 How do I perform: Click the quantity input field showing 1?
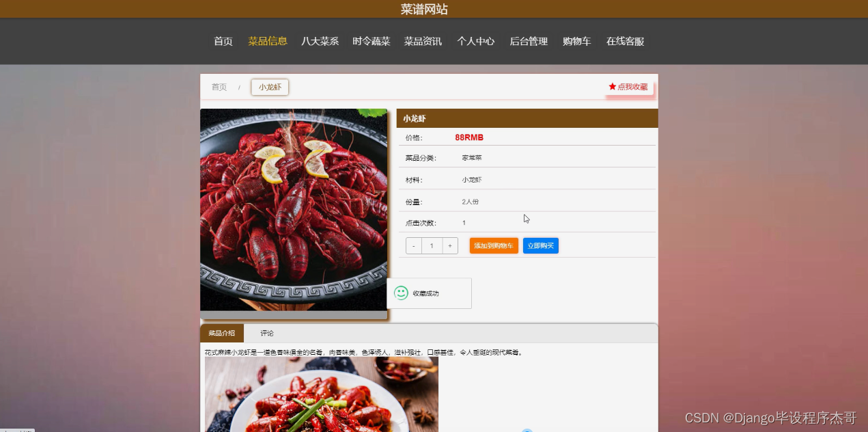[x=432, y=246]
